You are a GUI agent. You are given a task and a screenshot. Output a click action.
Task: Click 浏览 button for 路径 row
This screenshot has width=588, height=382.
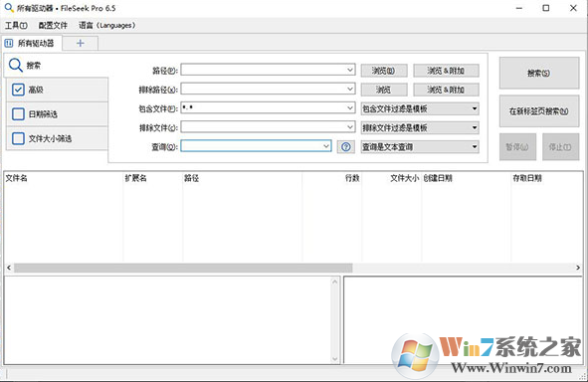384,71
